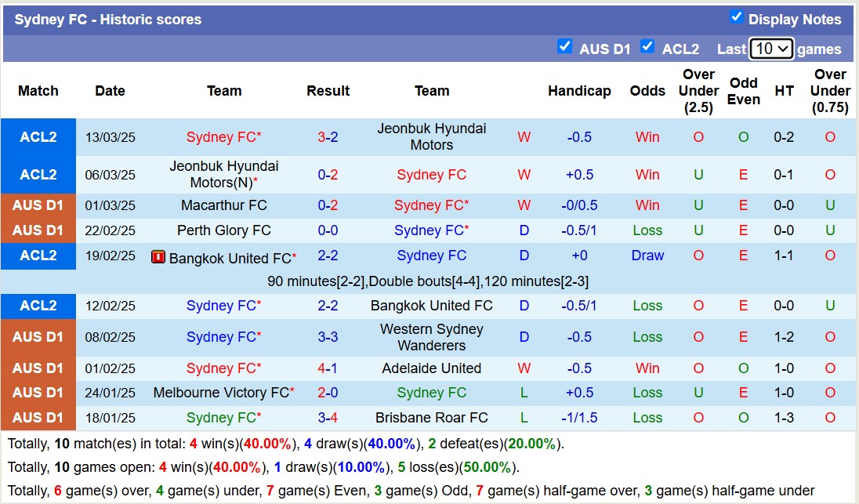Click the AUS D1 badge on the 18/01/25 row

tap(38, 418)
